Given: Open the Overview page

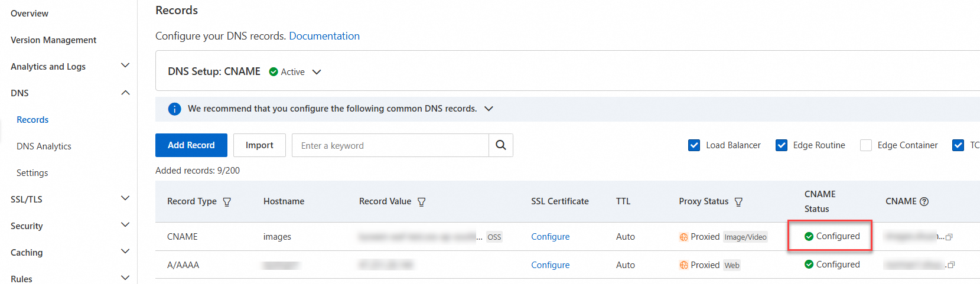Looking at the screenshot, I should (x=30, y=14).
